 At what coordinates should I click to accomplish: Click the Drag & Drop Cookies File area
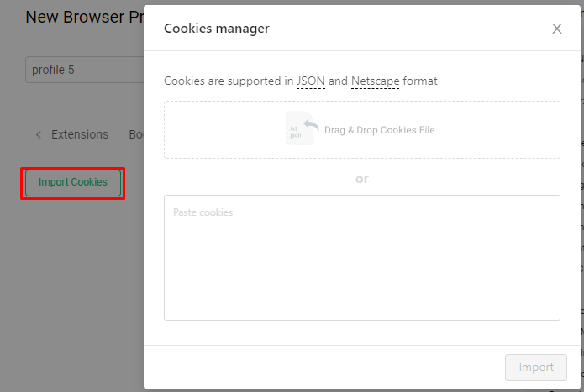pos(362,130)
